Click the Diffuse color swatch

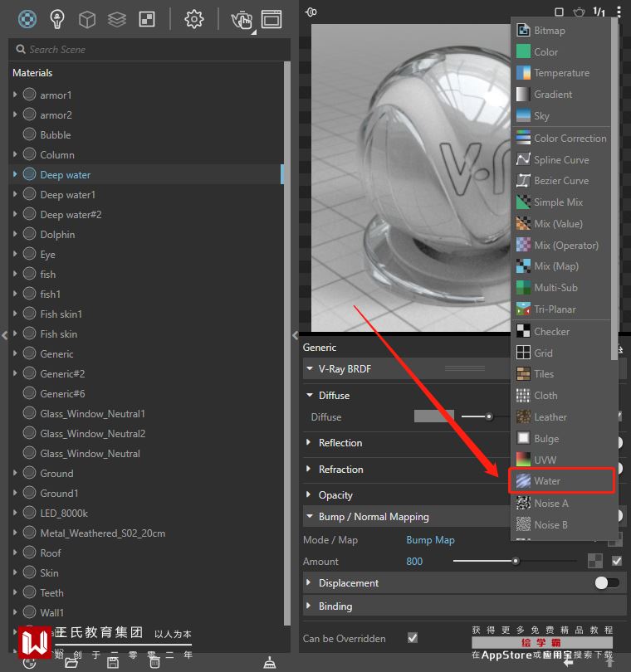(434, 416)
